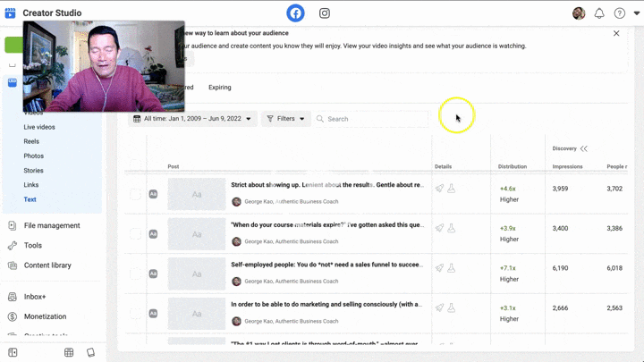The width and height of the screenshot is (644, 362).
Task: Click the Monetization dollar icon
Action: [13, 316]
